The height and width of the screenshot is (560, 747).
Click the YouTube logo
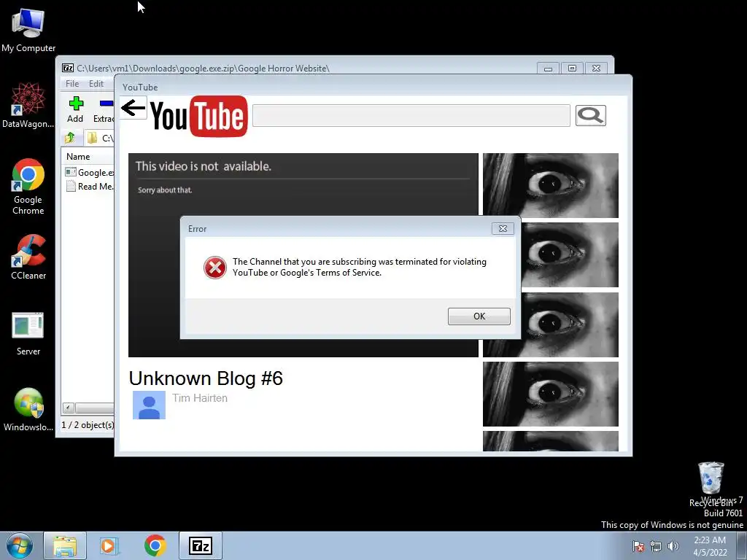point(198,116)
